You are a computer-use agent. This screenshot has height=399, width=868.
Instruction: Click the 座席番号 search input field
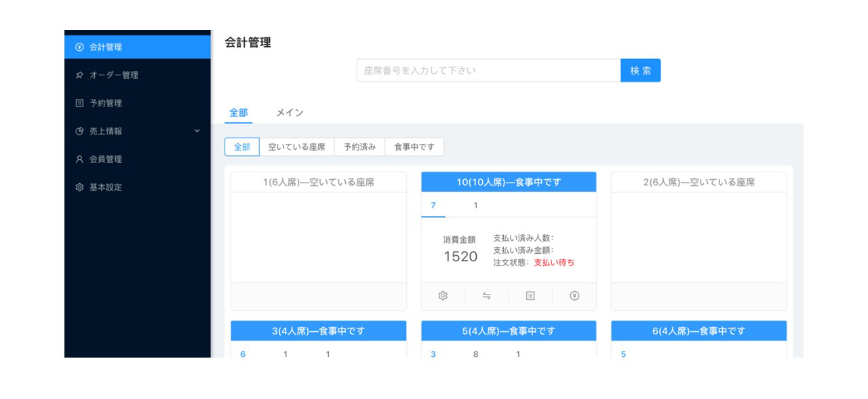[x=488, y=71]
